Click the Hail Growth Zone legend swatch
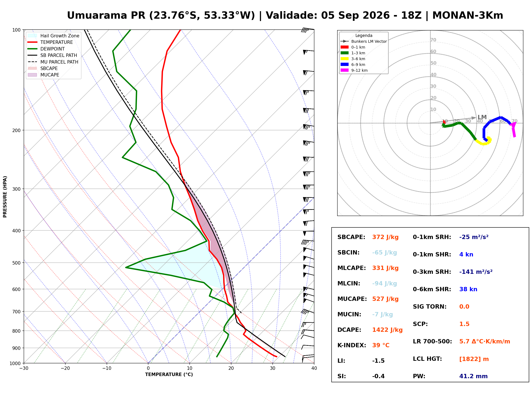The width and height of the screenshot is (532, 393). (32, 36)
